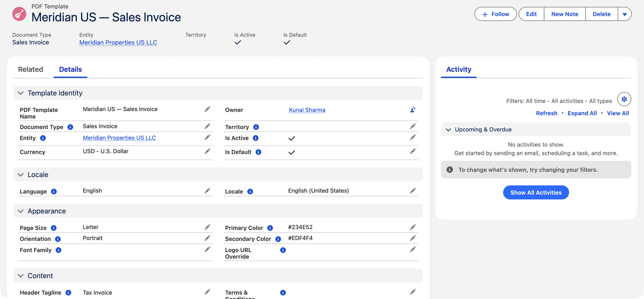The image size is (644, 299).
Task: Open the activity timeline settings gear
Action: (x=624, y=99)
